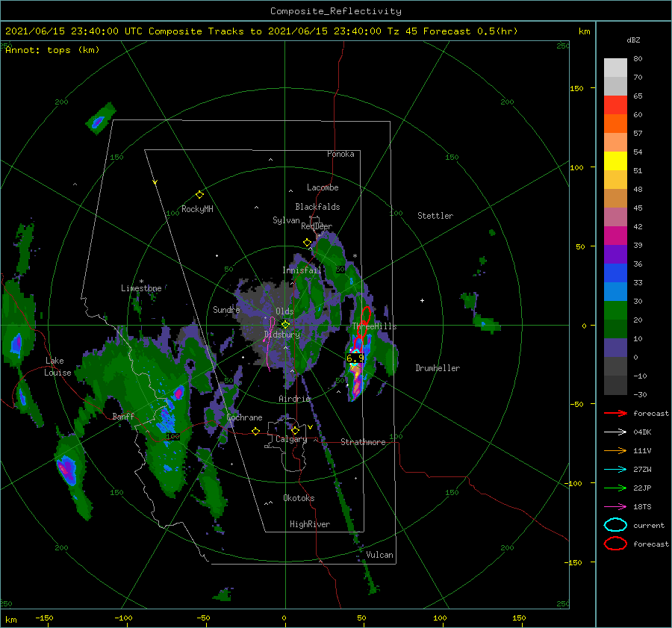Click the ThreeHills label
Screen dimensions: 672x628
pyautogui.click(x=375, y=326)
